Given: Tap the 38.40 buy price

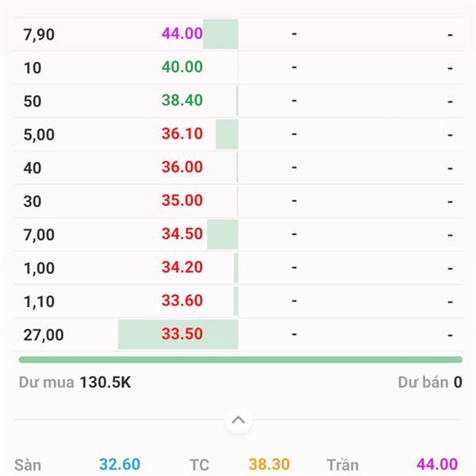Looking at the screenshot, I should point(182,101).
